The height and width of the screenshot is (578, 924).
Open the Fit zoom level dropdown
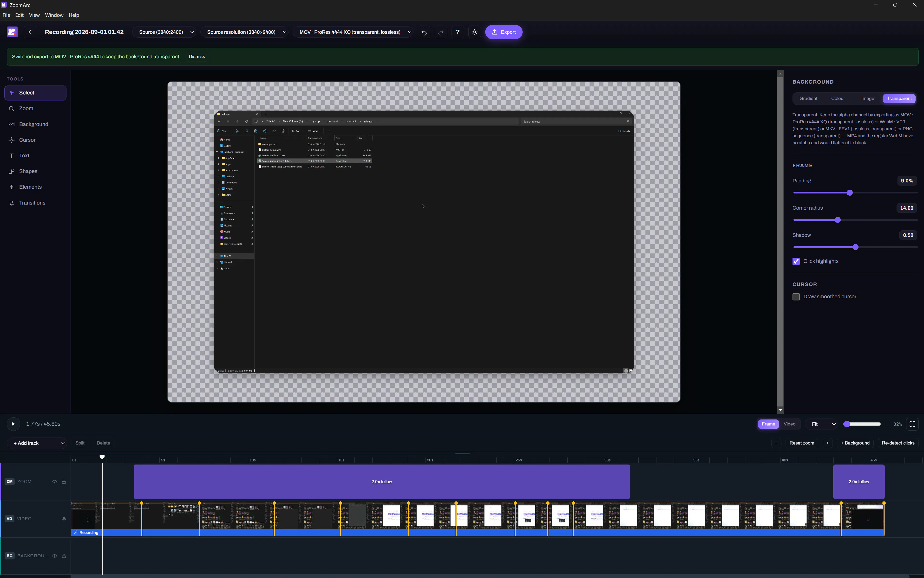coord(823,424)
